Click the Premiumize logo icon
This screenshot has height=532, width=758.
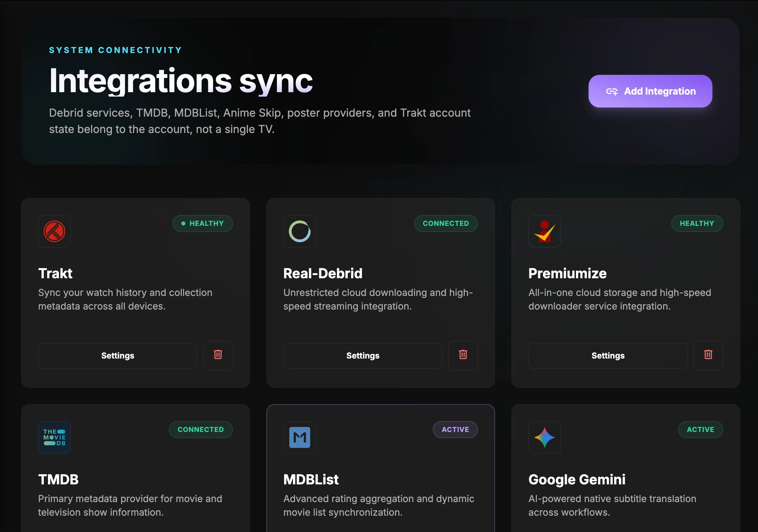coord(544,231)
